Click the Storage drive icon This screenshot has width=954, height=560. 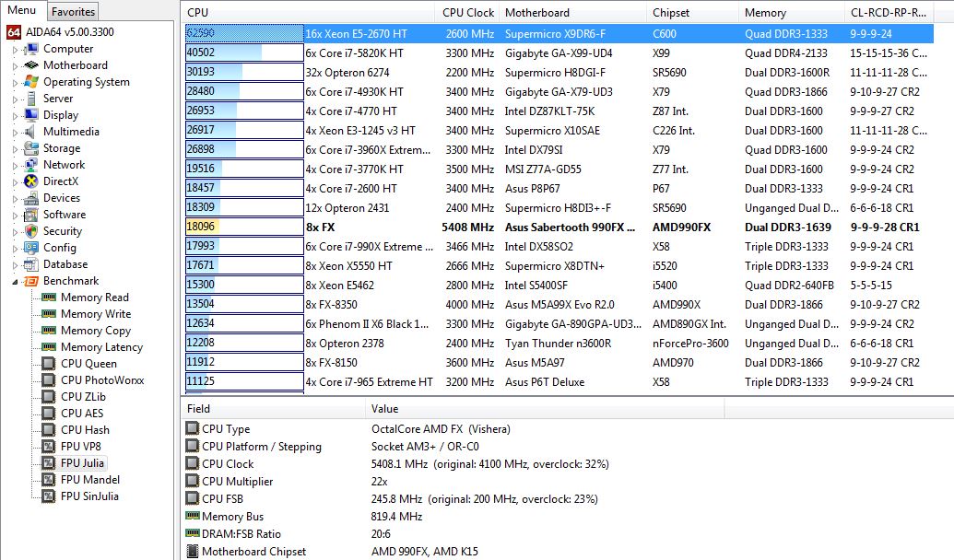(31, 148)
